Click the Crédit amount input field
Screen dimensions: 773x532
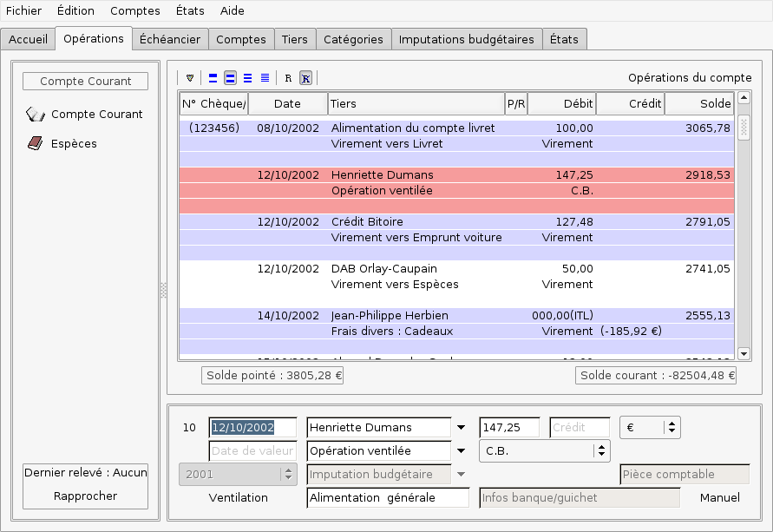(x=580, y=428)
